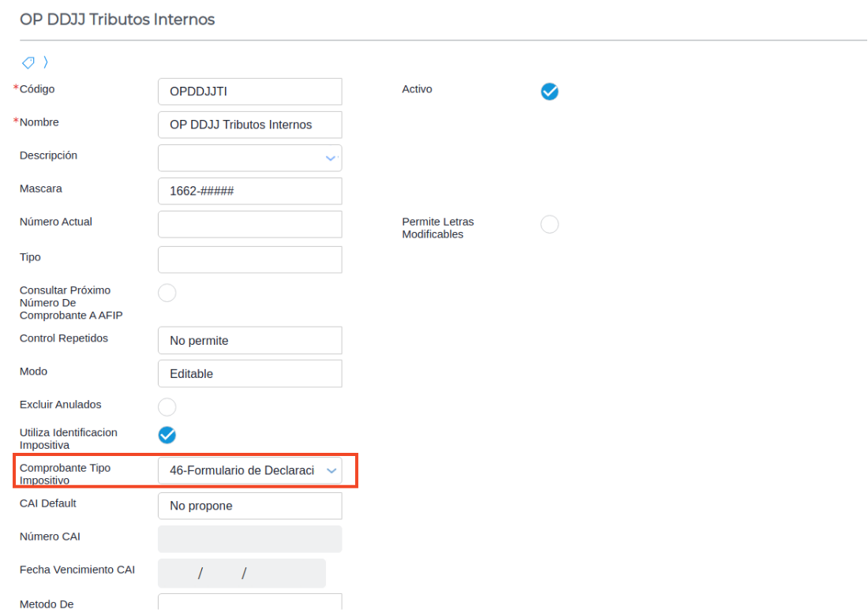Click the chevron arrow beside the tag icon

click(x=45, y=62)
